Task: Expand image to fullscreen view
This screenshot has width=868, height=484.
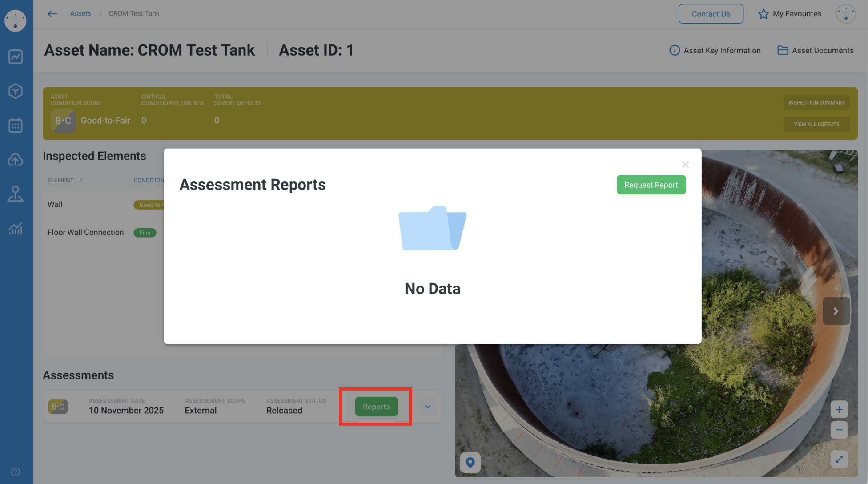Action: point(839,460)
